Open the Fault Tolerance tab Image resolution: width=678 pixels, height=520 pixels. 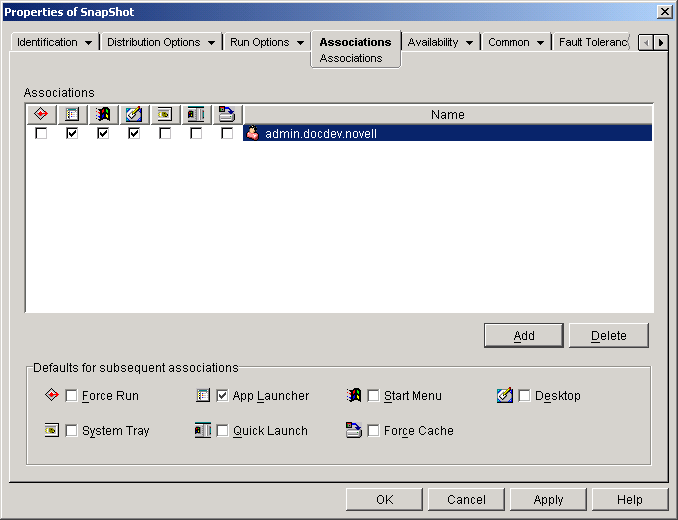pyautogui.click(x=593, y=42)
